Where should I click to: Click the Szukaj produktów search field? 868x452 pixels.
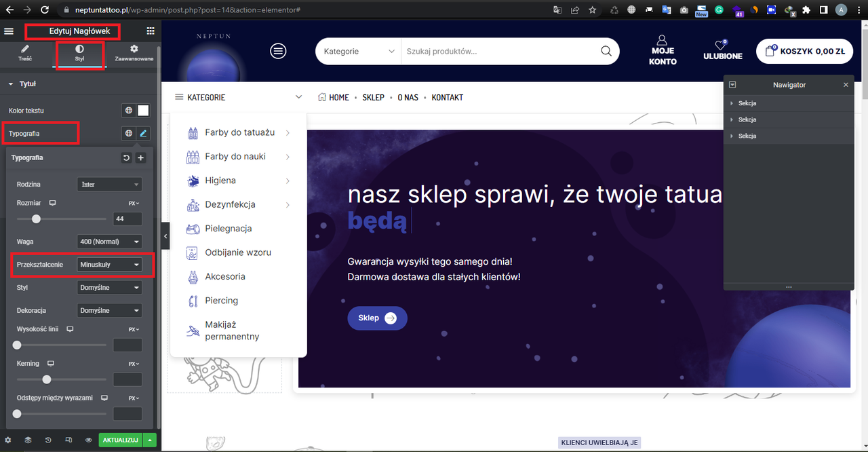pos(498,52)
